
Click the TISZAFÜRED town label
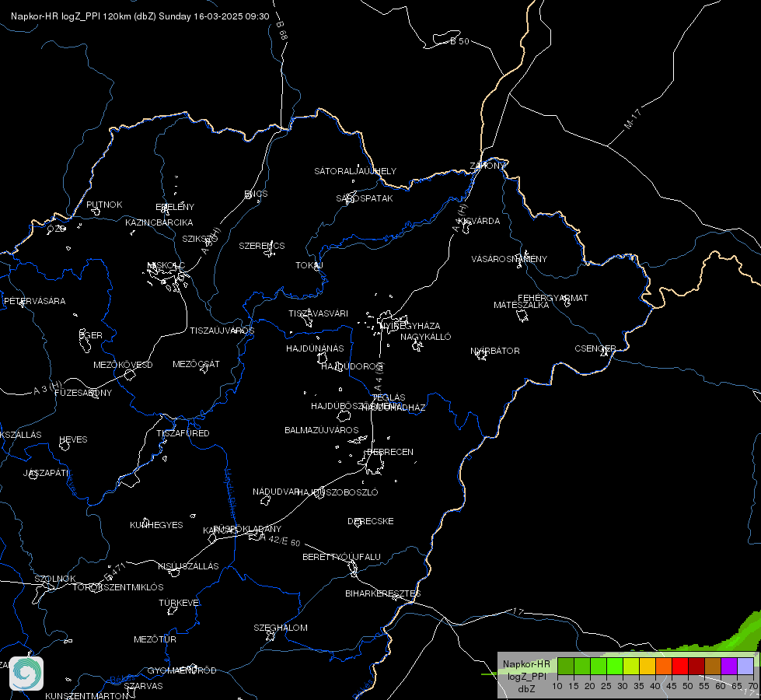point(183,432)
